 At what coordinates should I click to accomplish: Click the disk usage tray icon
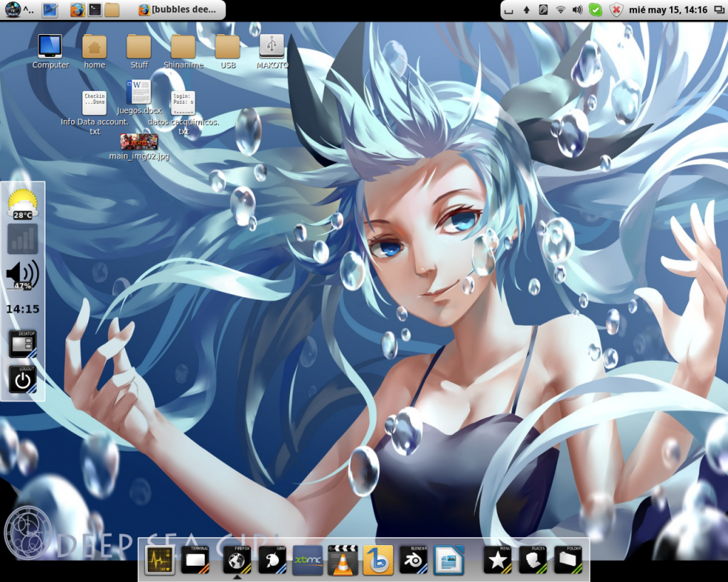[543, 10]
